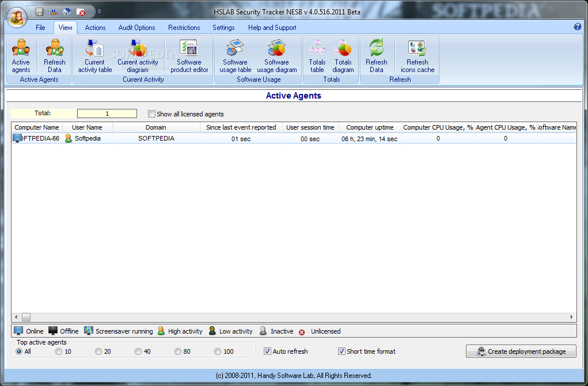588x386 pixels.
Task: Toggle Short time format checkbox
Action: (x=342, y=351)
